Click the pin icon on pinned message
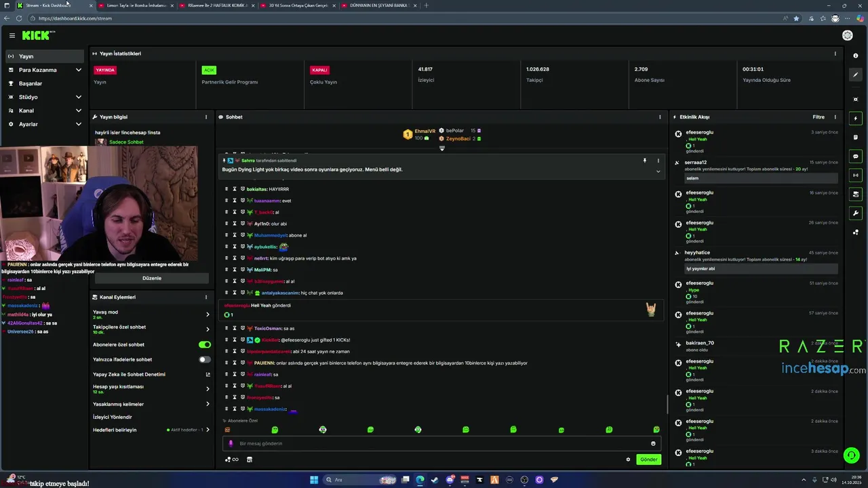Viewport: 868px width, 488px height. (645, 161)
